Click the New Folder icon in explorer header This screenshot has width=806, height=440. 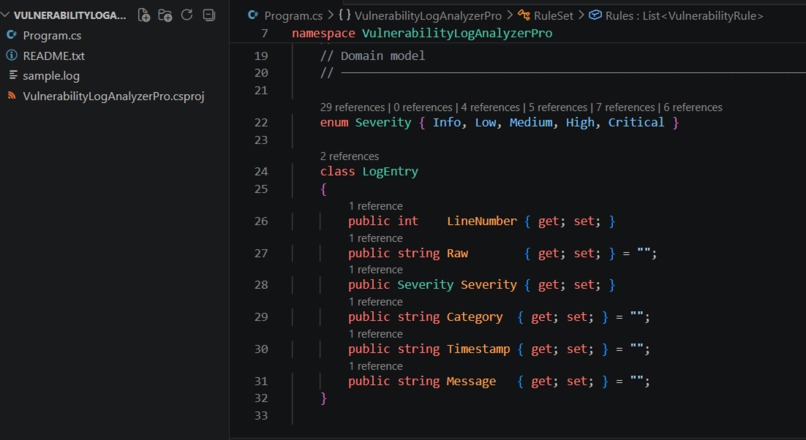coord(165,15)
